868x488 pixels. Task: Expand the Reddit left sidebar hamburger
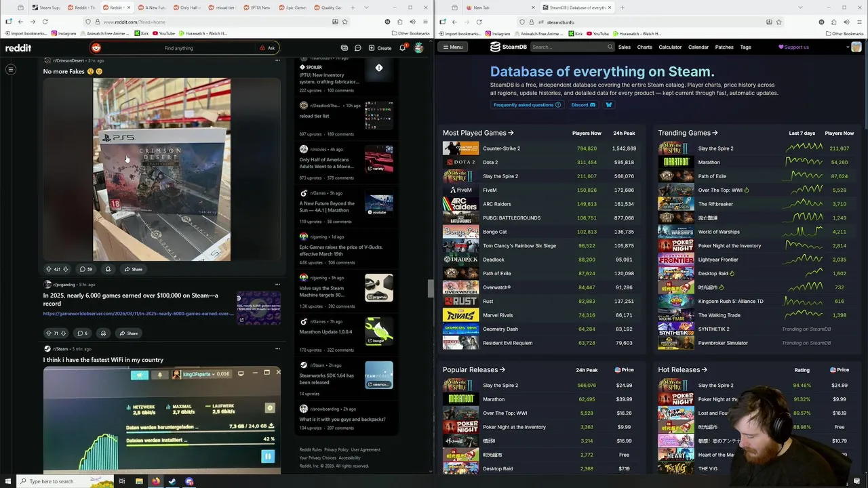(x=11, y=69)
